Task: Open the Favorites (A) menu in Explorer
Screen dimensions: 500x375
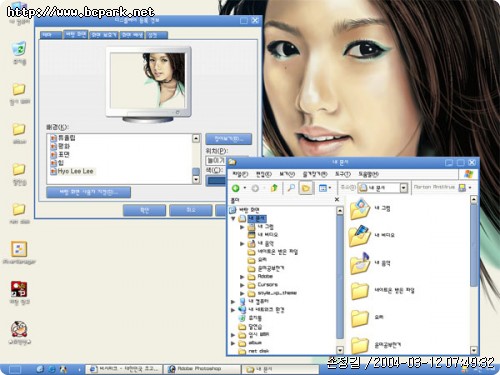Action: pyautogui.click(x=315, y=174)
